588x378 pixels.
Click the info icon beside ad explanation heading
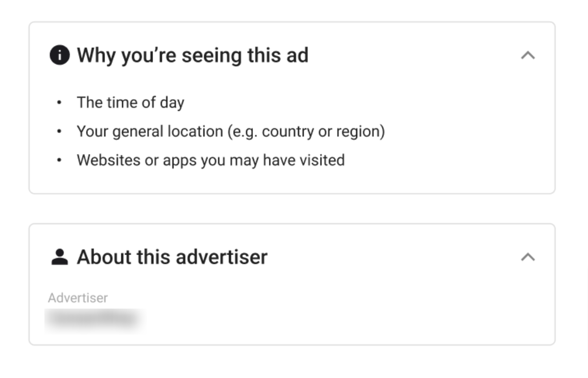tap(59, 55)
